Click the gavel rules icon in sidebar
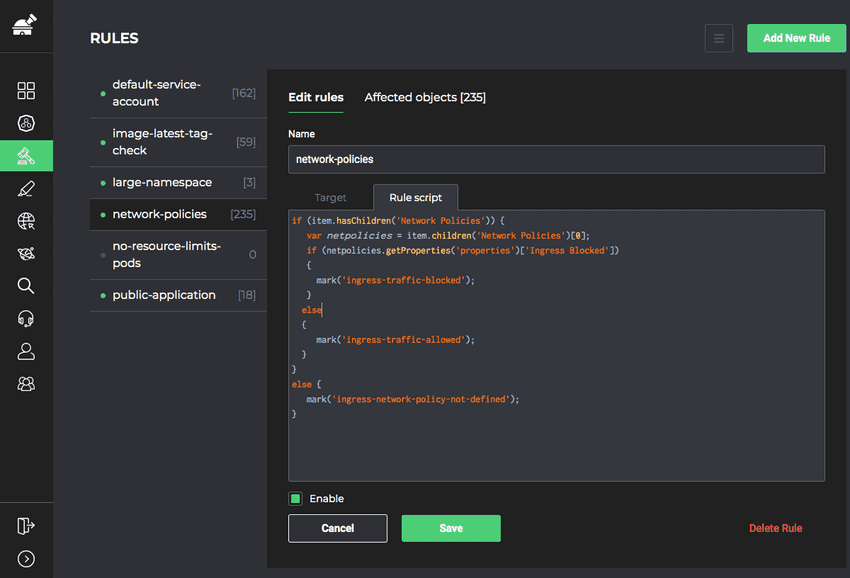 pyautogui.click(x=26, y=156)
